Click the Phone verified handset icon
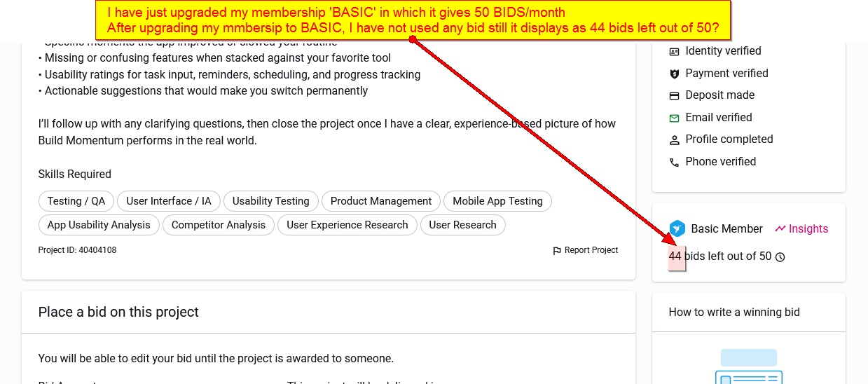This screenshot has height=384, width=868. tap(674, 162)
